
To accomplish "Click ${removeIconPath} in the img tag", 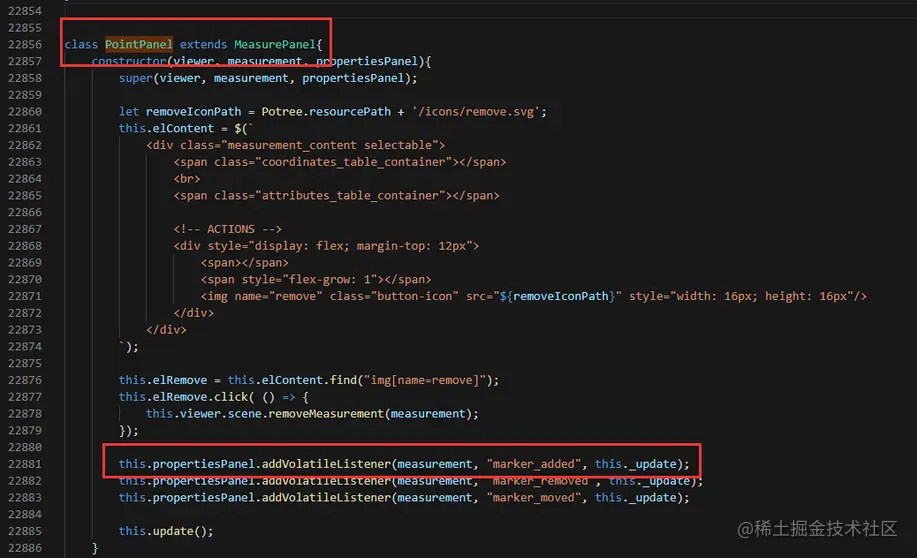I will click(557, 297).
